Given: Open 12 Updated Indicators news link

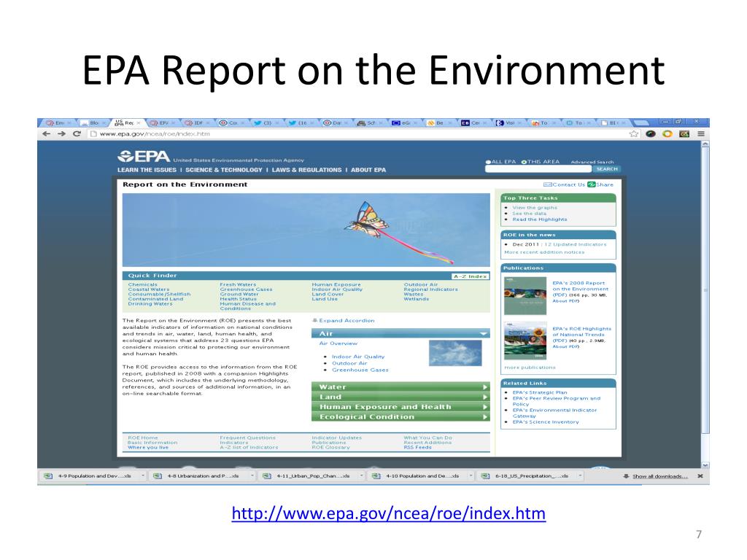Looking at the screenshot, I should (576, 244).
